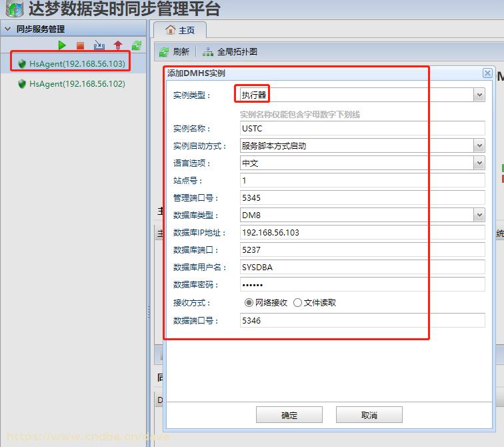Click the 确定 button

(289, 415)
